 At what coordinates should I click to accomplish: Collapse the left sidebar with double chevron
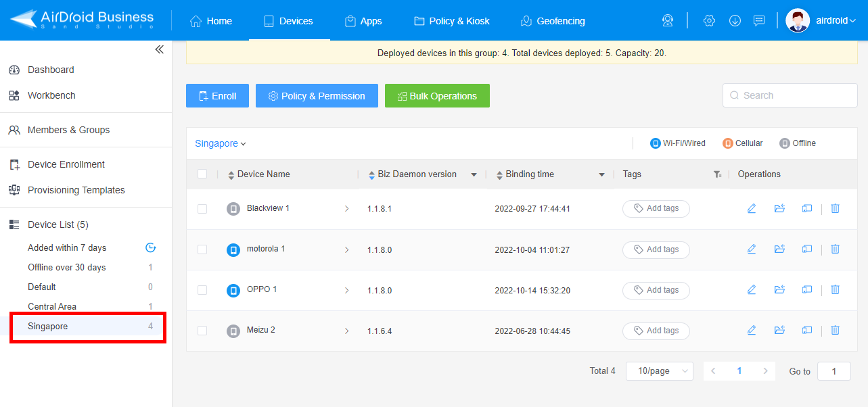point(160,49)
